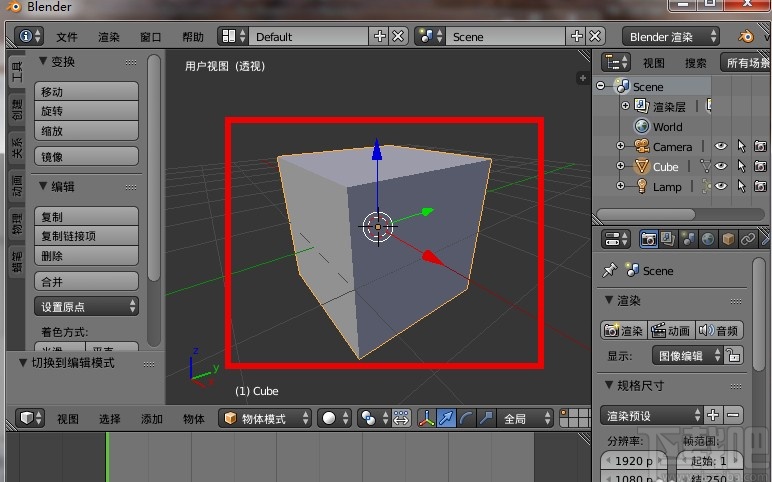The width and height of the screenshot is (772, 482).
Task: Open the 3D view 添加 menu
Action: 152,419
